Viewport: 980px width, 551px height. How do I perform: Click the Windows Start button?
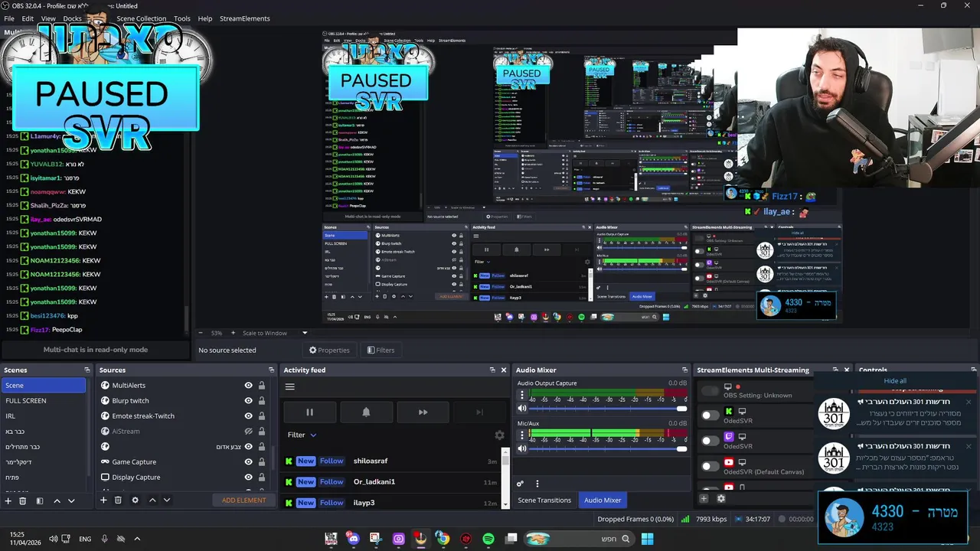point(647,539)
